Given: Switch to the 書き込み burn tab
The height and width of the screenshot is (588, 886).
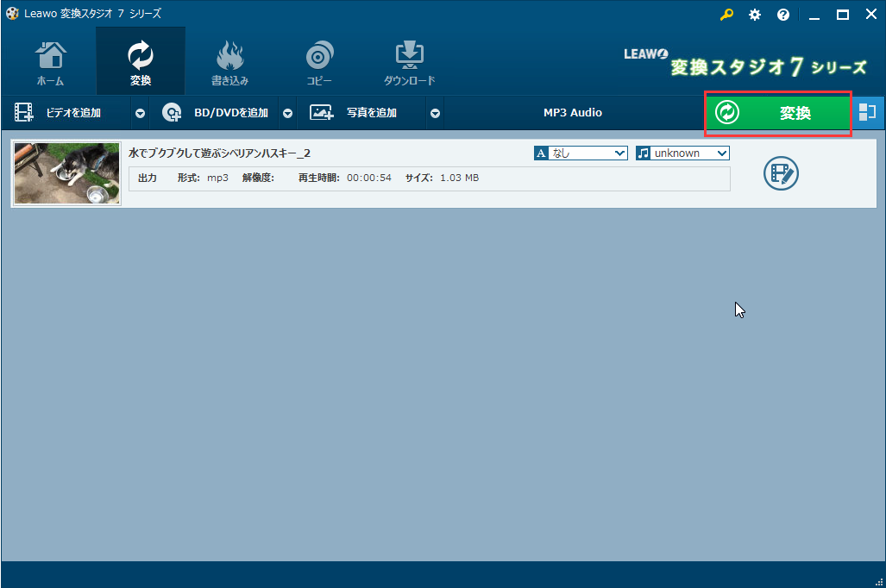Looking at the screenshot, I should point(229,63).
